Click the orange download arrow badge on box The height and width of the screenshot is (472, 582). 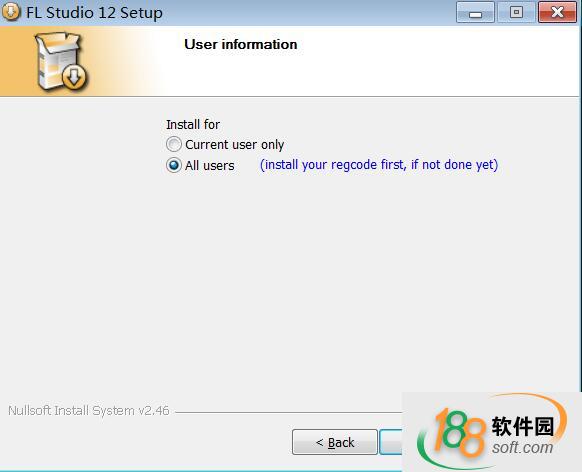tap(74, 77)
